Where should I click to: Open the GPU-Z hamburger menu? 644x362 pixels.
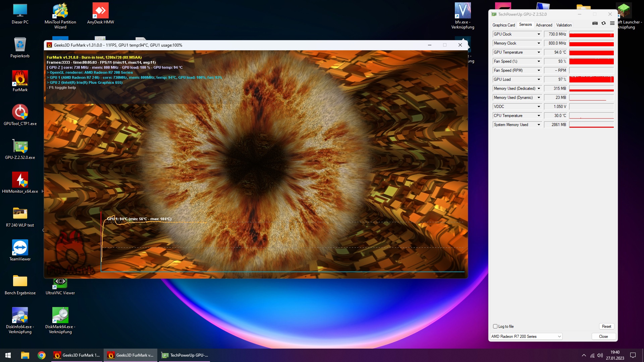click(612, 23)
